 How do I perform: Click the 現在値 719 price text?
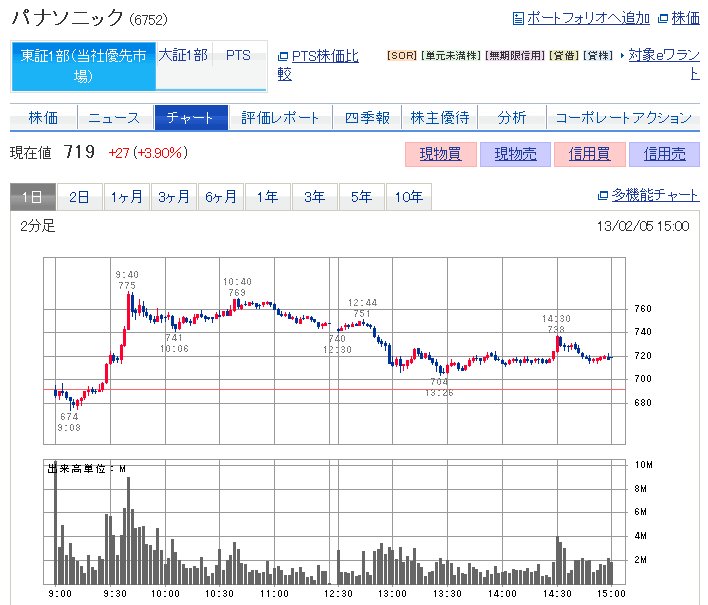click(x=52, y=152)
